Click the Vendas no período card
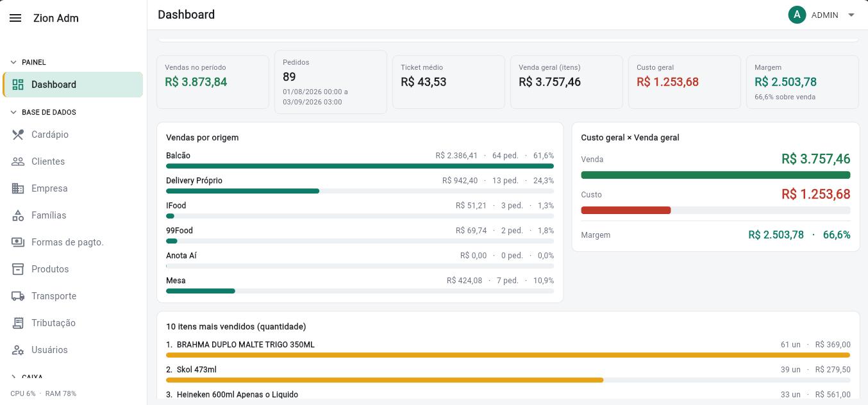Viewport: 868px width, 405px height. click(x=213, y=82)
